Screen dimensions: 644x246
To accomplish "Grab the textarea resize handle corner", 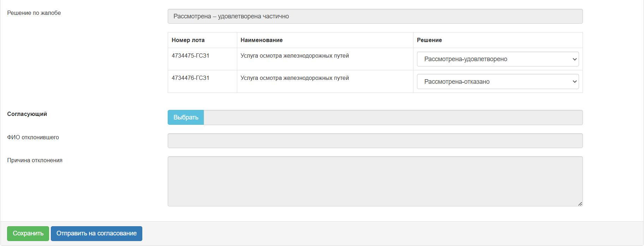I will pos(580,204).
